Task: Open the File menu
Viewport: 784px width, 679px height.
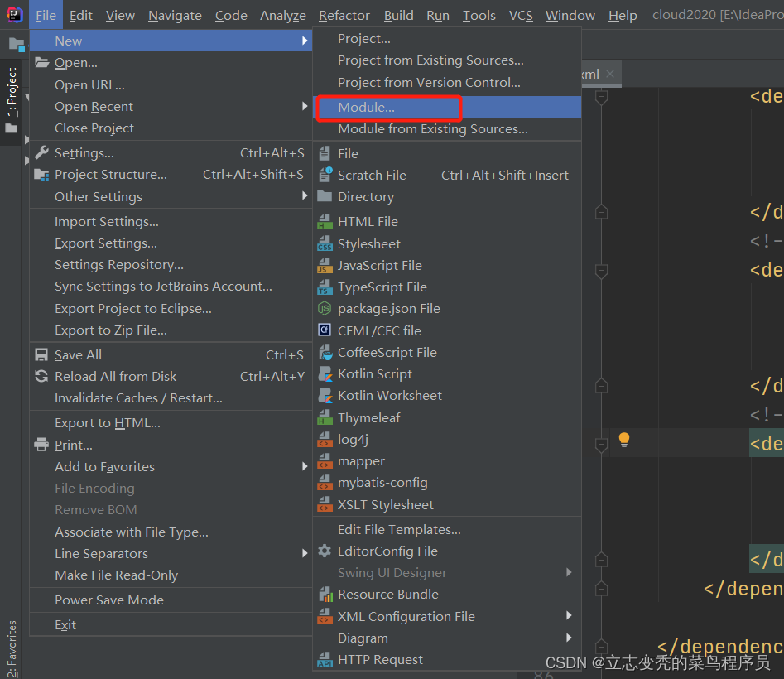Action: (x=46, y=16)
